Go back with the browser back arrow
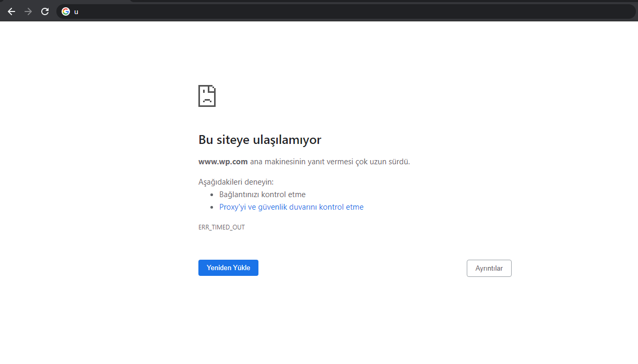This screenshot has width=638, height=364. pyautogui.click(x=11, y=11)
